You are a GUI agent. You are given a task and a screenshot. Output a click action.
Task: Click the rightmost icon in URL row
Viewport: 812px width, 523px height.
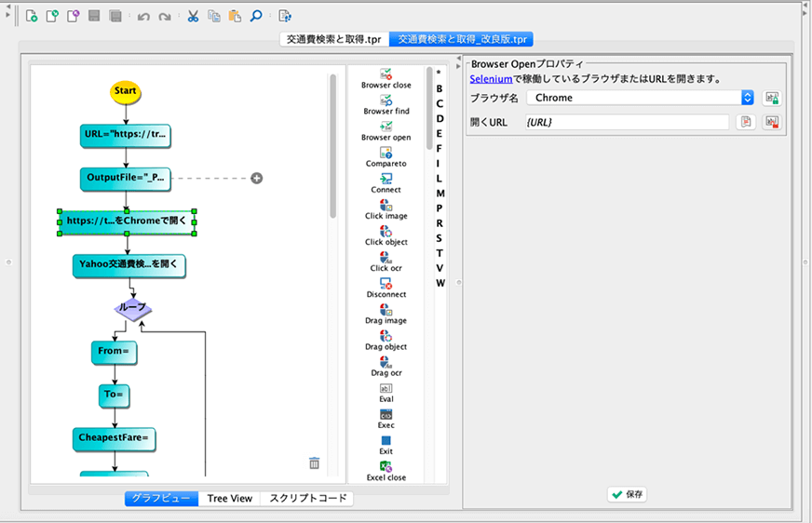tap(772, 122)
